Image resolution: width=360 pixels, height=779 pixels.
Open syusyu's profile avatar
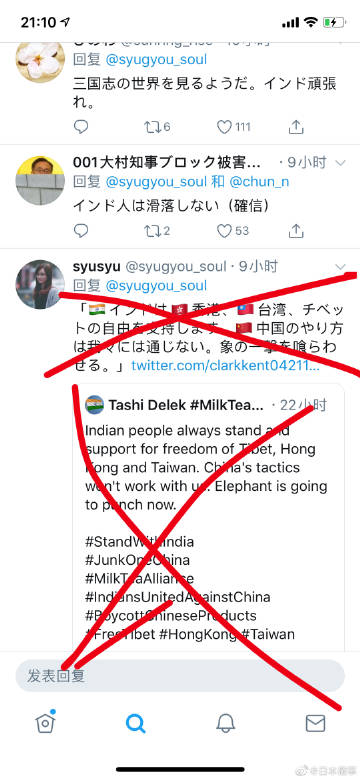click(x=40, y=284)
